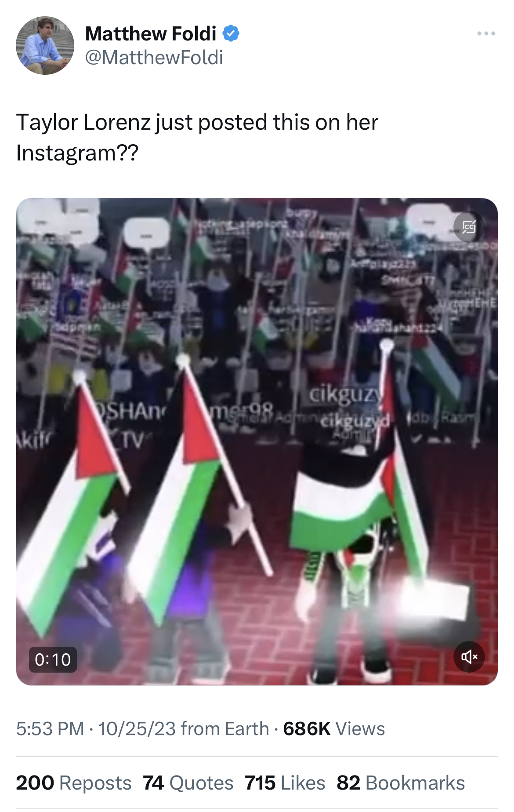The width and height of the screenshot is (514, 812).
Task: Click the 686K Views count
Action: tap(334, 729)
